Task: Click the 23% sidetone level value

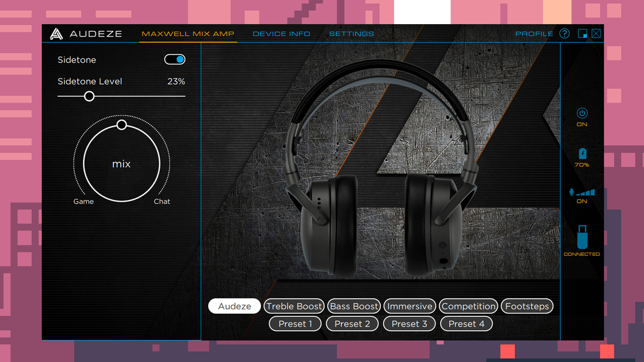Action: point(176,82)
